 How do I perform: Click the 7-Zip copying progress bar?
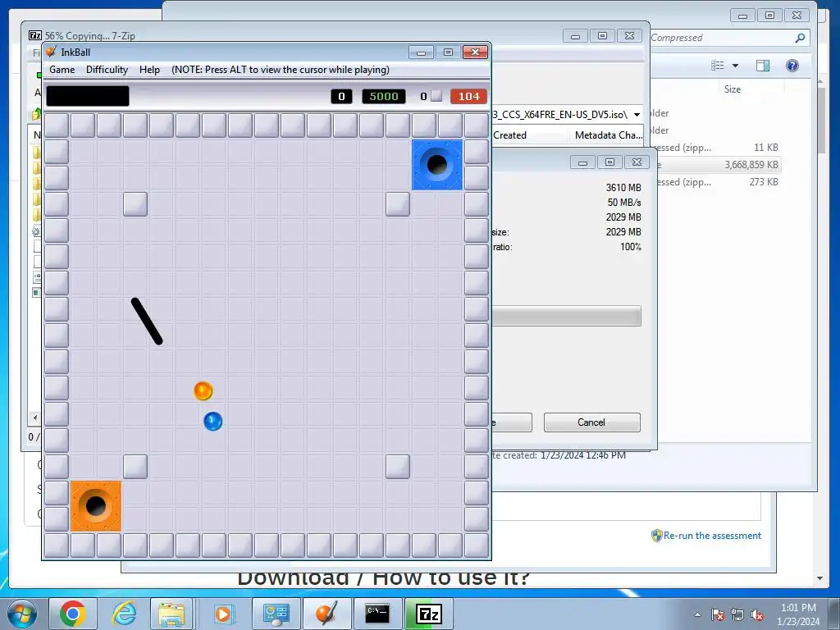566,316
